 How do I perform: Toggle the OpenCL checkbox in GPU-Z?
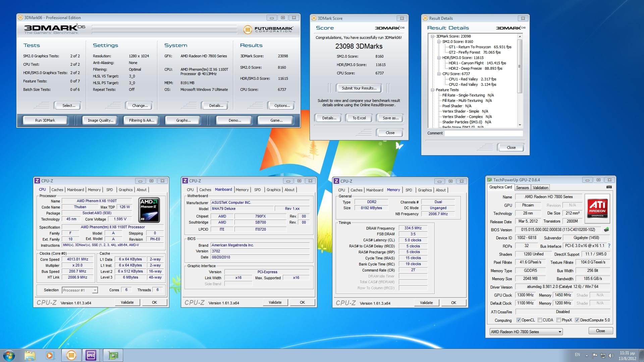click(x=519, y=320)
